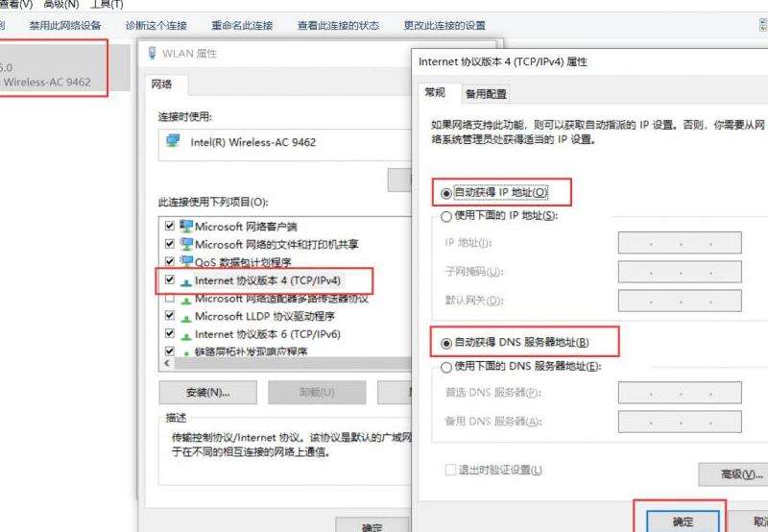Select Microsoft LLDP 协议驱动程序 list item
The height and width of the screenshot is (532, 768).
[264, 316]
